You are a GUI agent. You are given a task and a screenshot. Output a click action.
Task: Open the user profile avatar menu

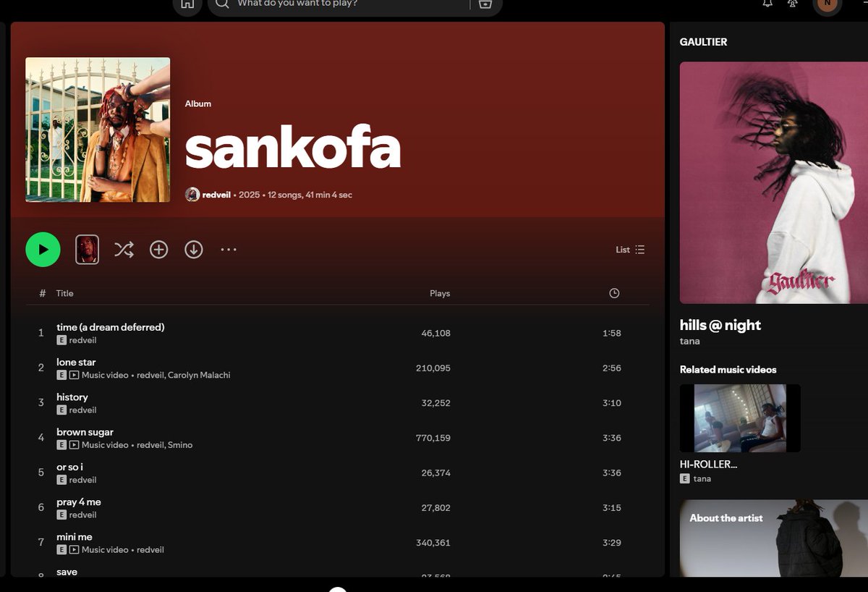pos(827,4)
